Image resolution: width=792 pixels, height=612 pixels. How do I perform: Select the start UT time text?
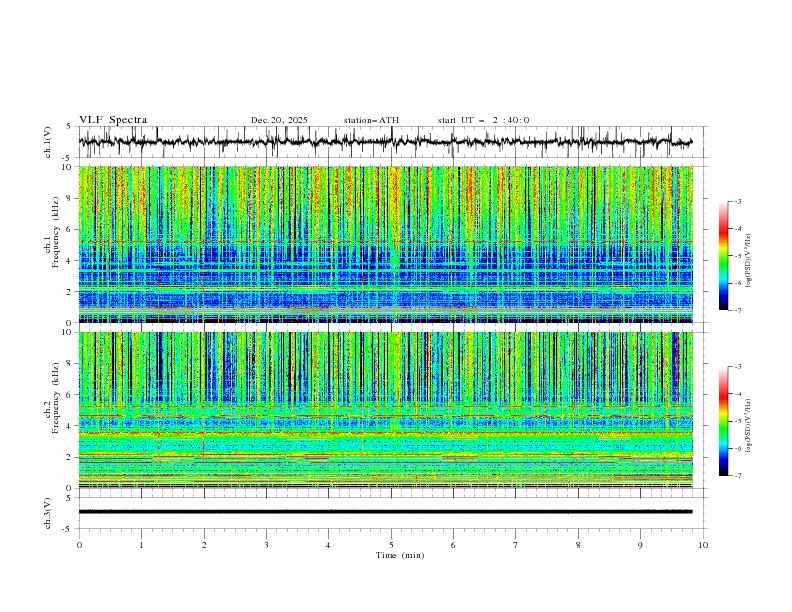pos(483,120)
